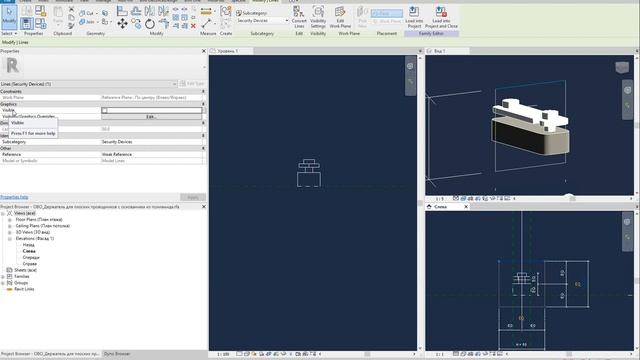Select the Слева elevation in Project Browser
The width and height of the screenshot is (640, 360).
point(29,251)
